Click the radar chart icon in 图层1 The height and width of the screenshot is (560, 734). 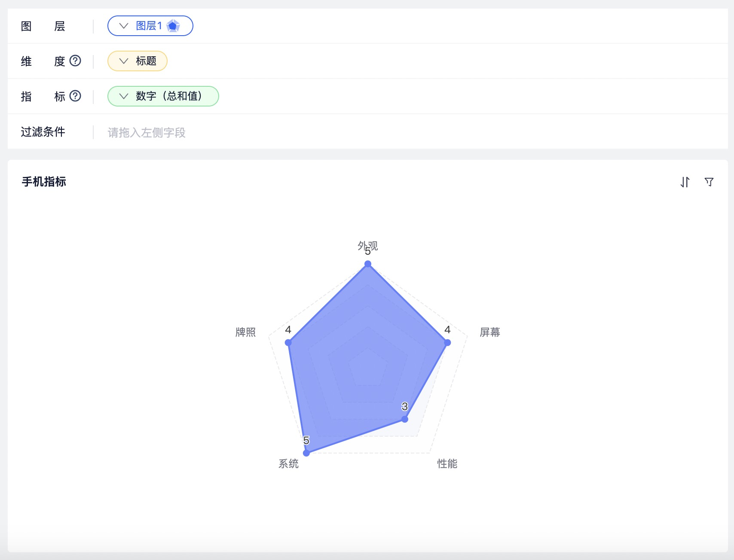tap(173, 26)
